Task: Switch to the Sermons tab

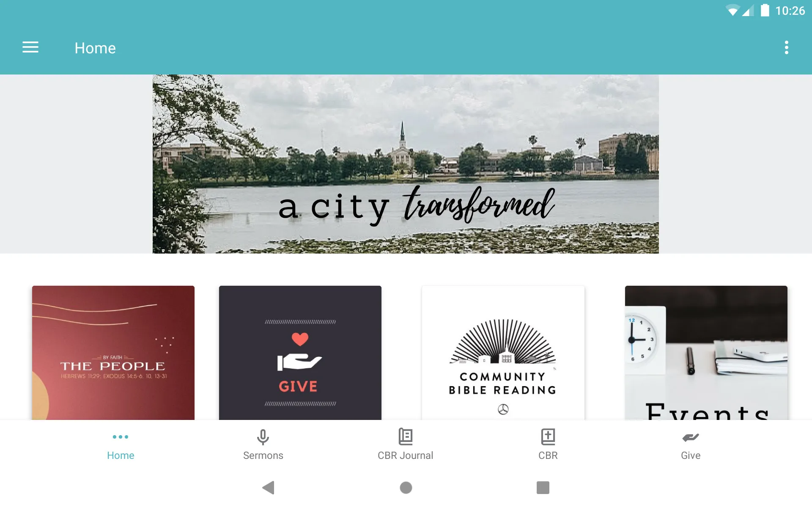Action: 263,445
